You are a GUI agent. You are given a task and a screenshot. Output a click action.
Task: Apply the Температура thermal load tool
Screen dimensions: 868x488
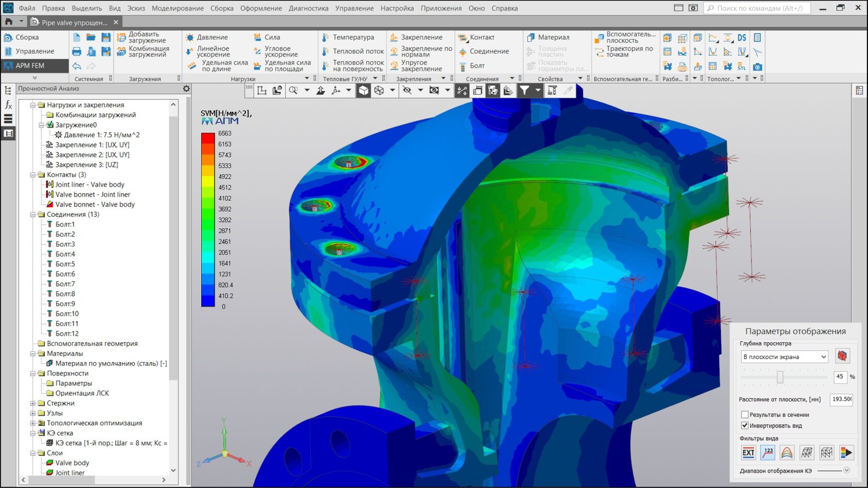(348, 37)
